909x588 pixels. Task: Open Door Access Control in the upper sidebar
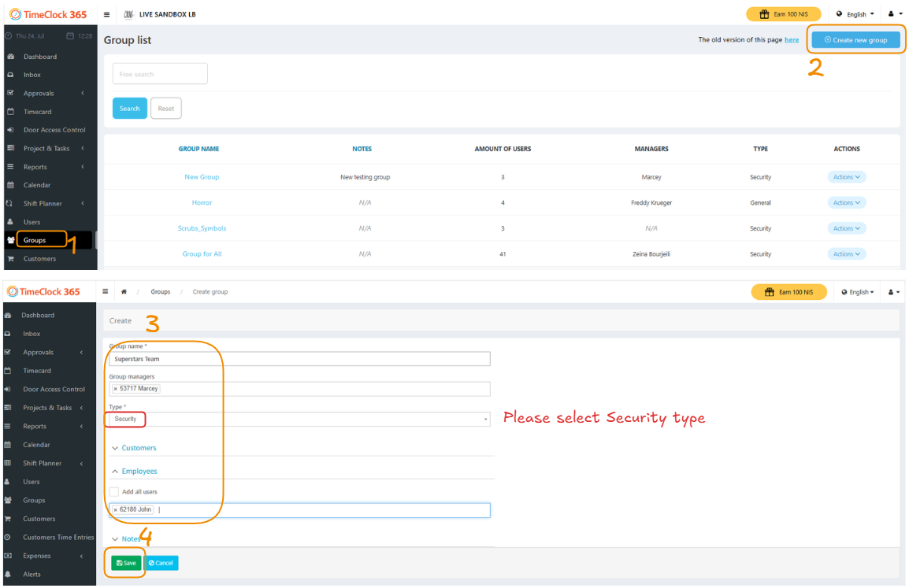(54, 130)
